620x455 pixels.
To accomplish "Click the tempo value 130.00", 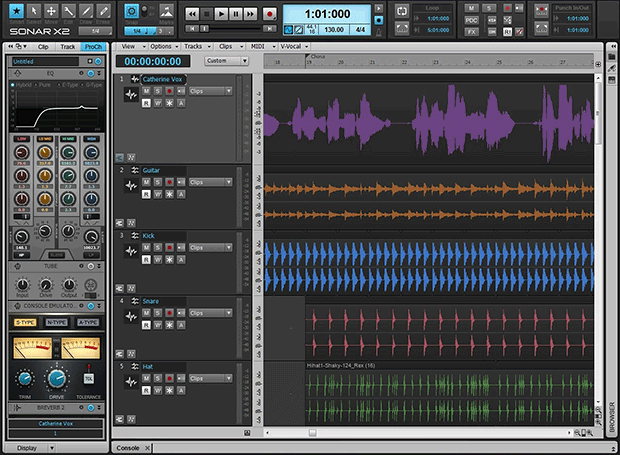I will [x=334, y=30].
